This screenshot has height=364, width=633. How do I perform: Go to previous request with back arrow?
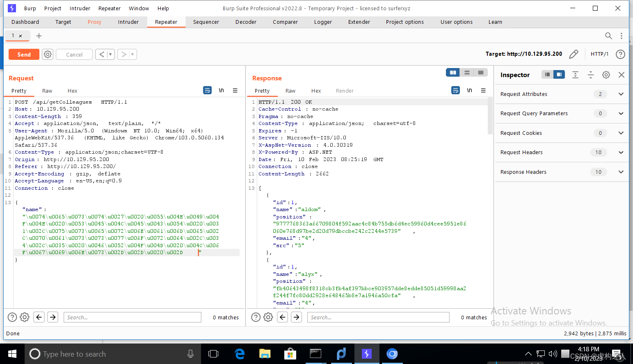click(102, 54)
